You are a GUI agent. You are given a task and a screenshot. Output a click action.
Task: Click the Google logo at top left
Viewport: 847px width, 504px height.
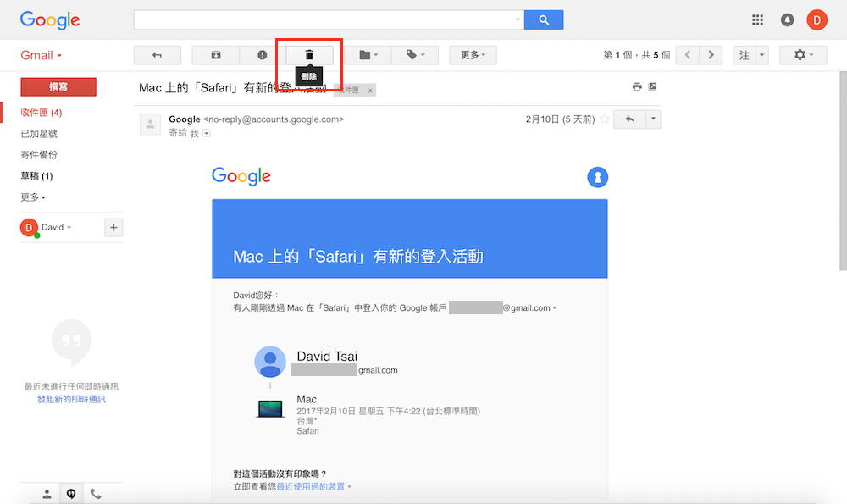(x=50, y=20)
